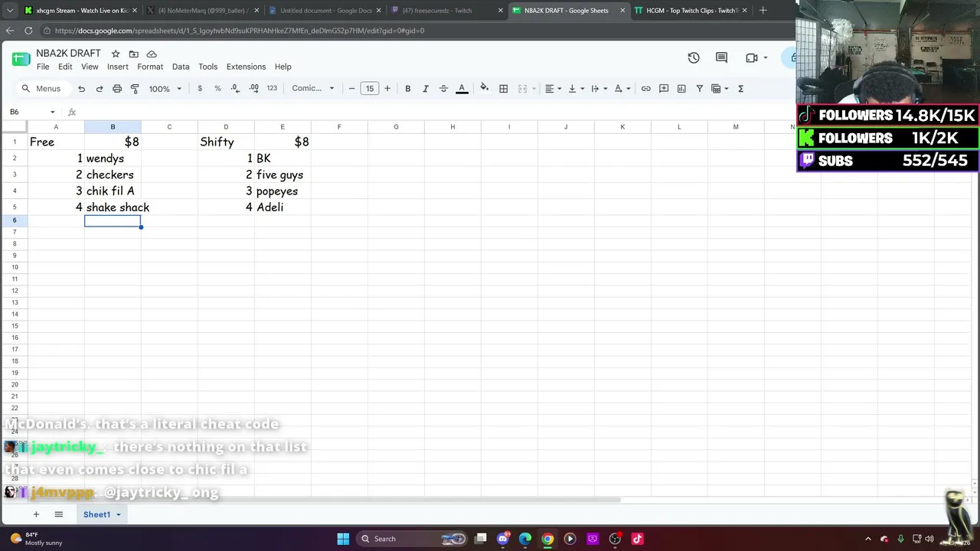This screenshot has height=551, width=980.
Task: Open Microsoft Edge from the taskbar
Action: (x=525, y=539)
